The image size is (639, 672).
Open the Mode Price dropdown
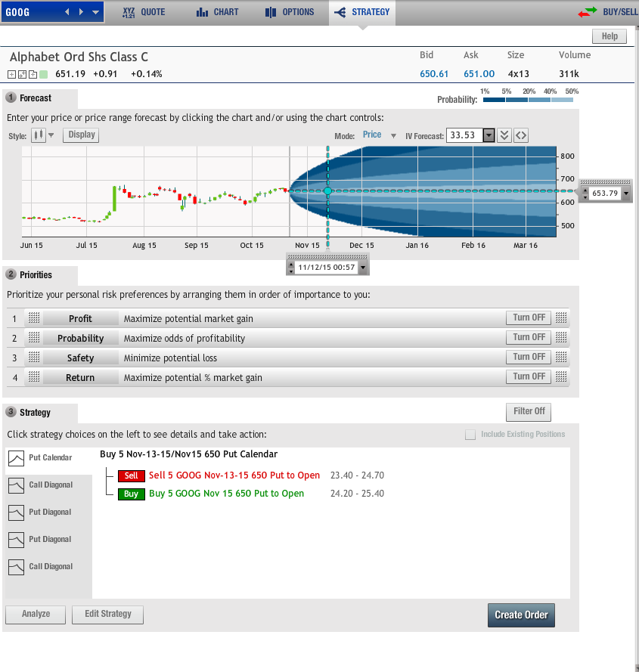393,135
